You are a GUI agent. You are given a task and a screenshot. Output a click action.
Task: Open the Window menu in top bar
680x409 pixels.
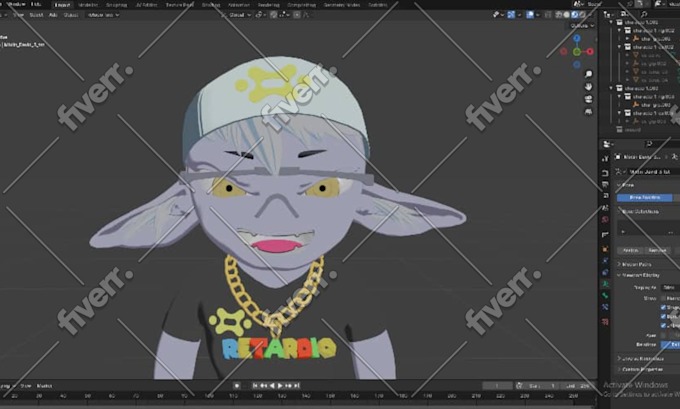tap(16, 4)
